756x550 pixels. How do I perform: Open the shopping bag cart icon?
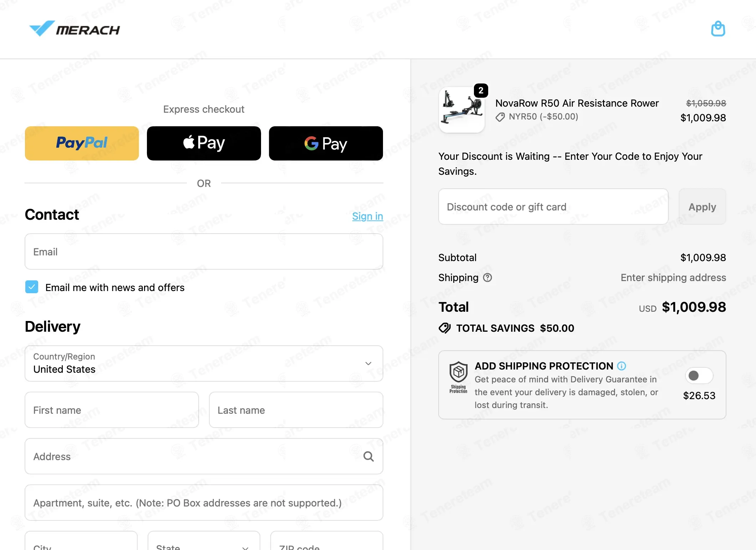tap(718, 29)
